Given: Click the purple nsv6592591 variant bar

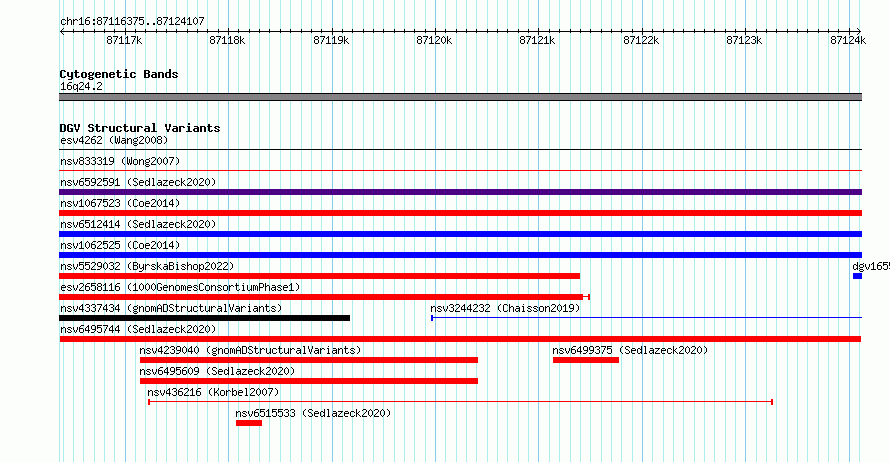Looking at the screenshot, I should pyautogui.click(x=460, y=192).
